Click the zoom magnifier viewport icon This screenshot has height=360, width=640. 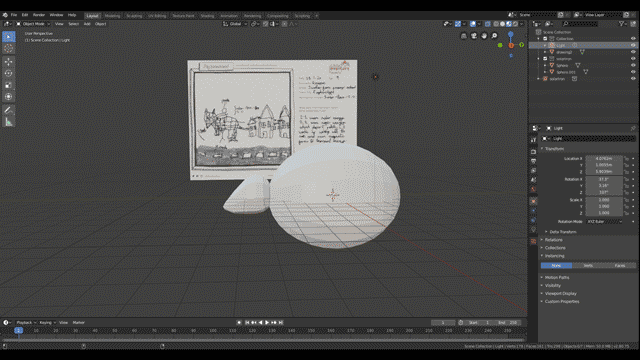tap(494, 36)
